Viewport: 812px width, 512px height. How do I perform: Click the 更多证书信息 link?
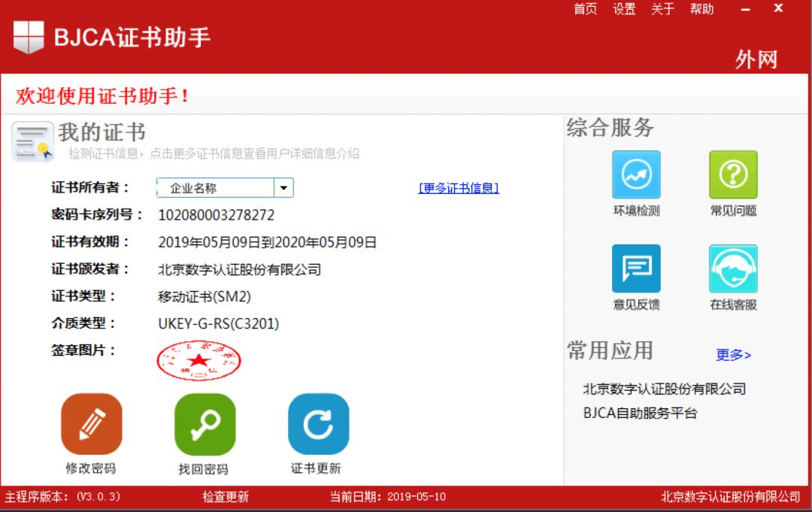tap(458, 188)
